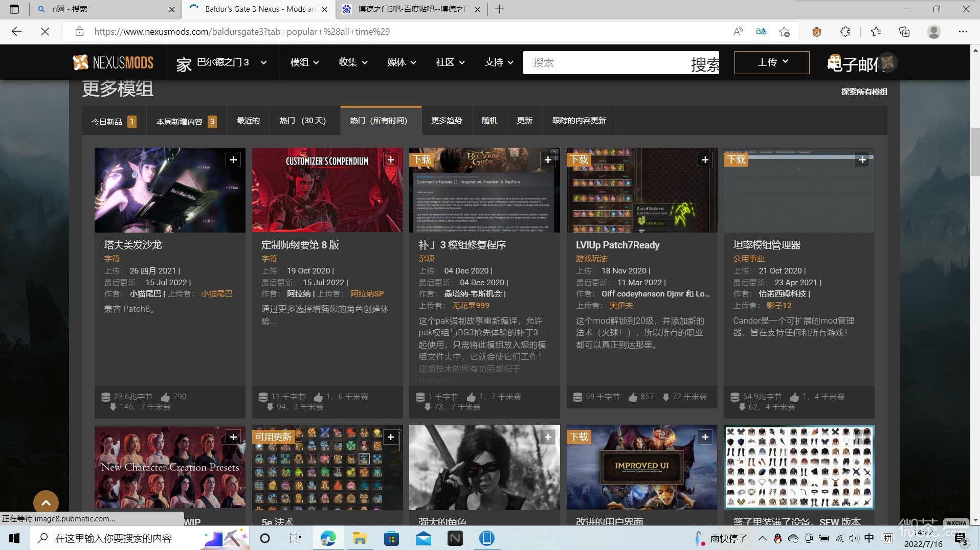The height and width of the screenshot is (550, 980).
Task: Open the read aloud icon in address bar
Action: 738,32
